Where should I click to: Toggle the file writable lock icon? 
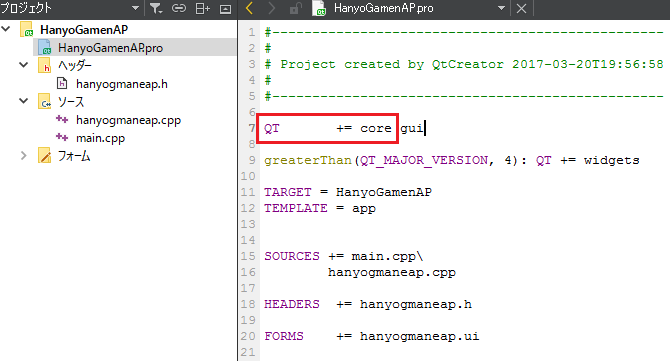point(295,8)
